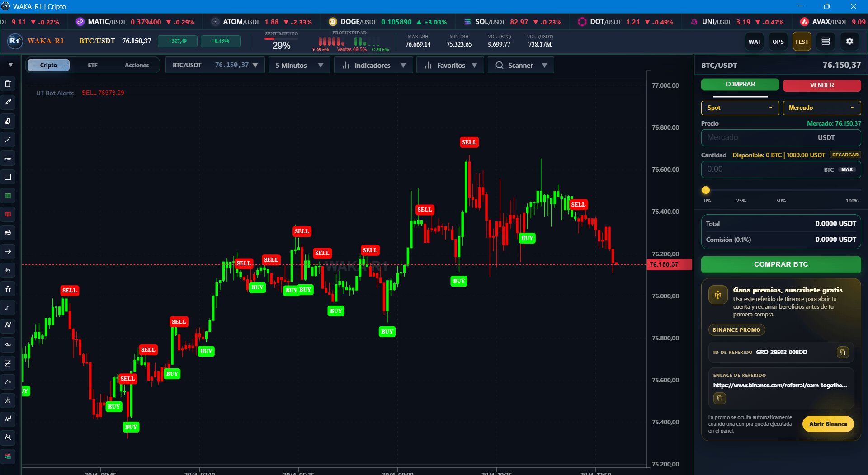868x475 pixels.
Task: Open the WAI panel button
Action: click(754, 42)
